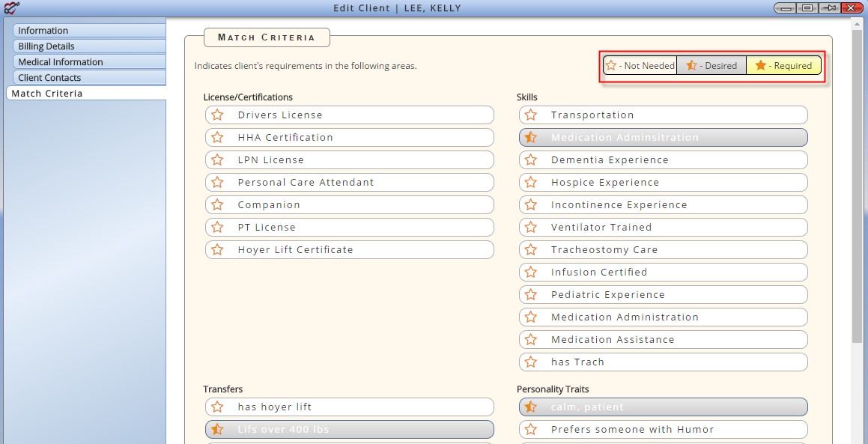Open the Medical Information tab
Viewport: 868px width, 444px height.
click(x=89, y=61)
